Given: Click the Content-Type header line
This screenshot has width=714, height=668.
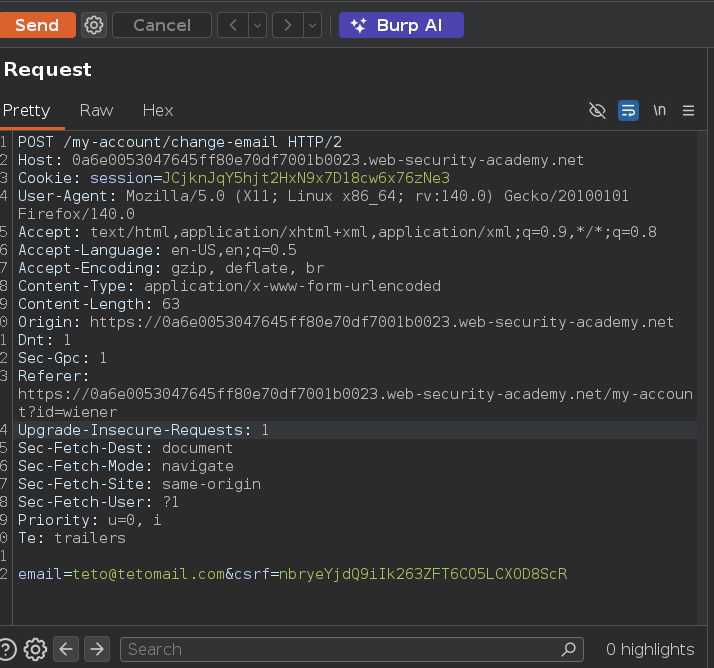Looking at the screenshot, I should 230,286.
